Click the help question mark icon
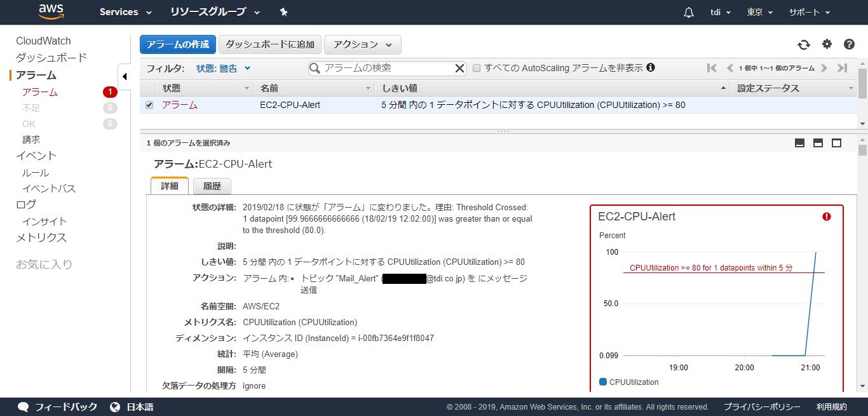 click(x=849, y=44)
